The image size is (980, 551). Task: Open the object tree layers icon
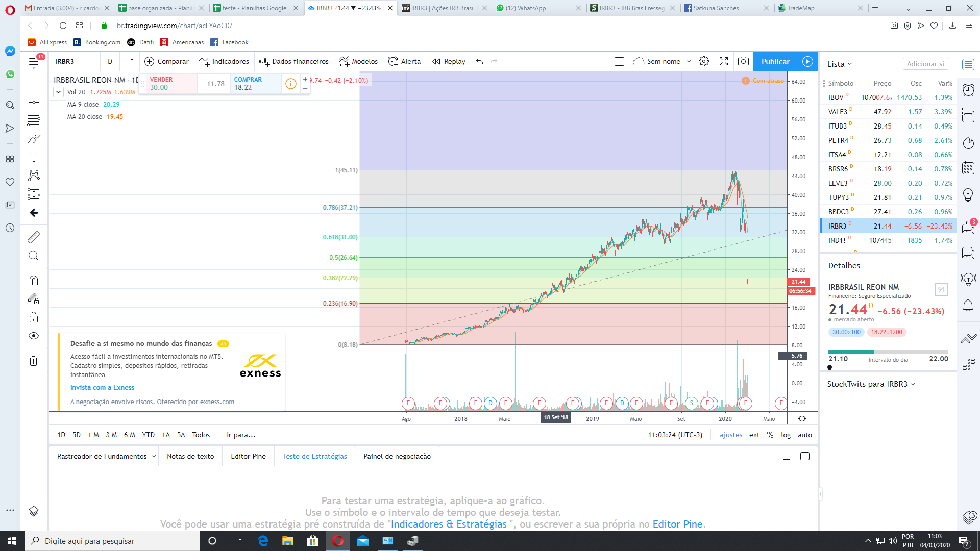pyautogui.click(x=34, y=511)
